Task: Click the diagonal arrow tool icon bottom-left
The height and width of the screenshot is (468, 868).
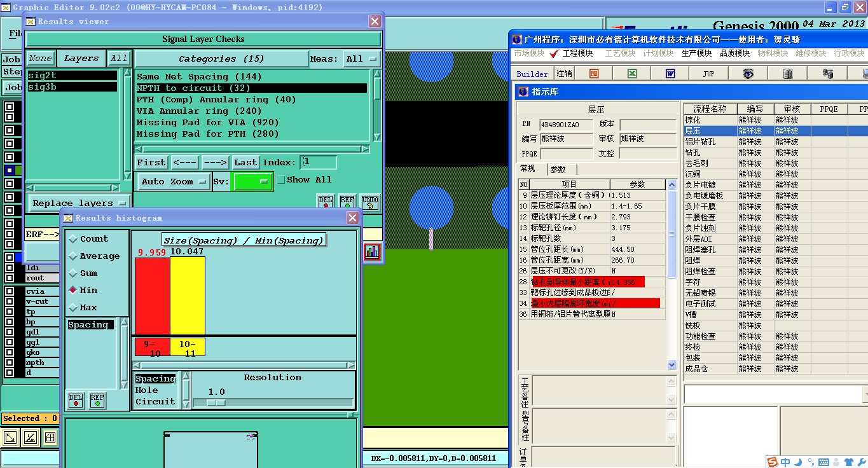Action: coord(10,437)
